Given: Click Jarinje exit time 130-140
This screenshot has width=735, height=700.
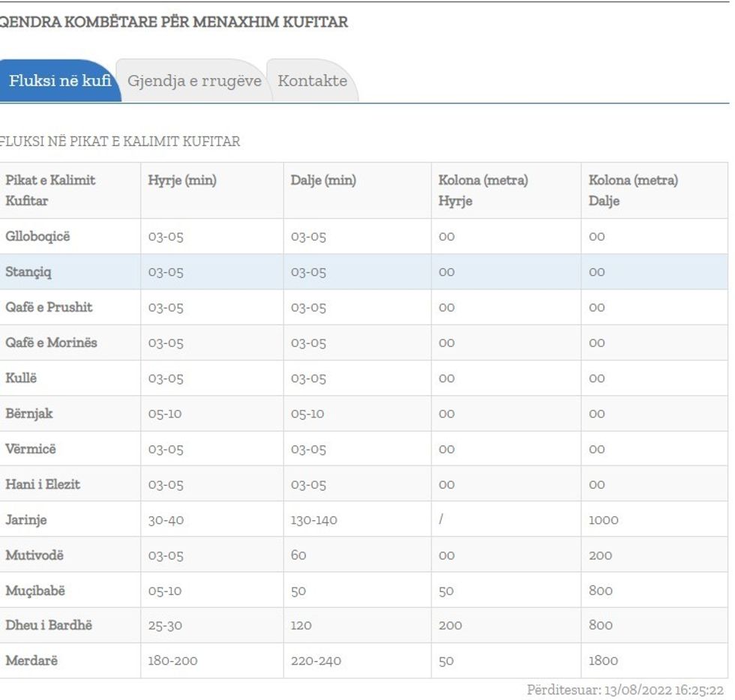Looking at the screenshot, I should point(313,520).
